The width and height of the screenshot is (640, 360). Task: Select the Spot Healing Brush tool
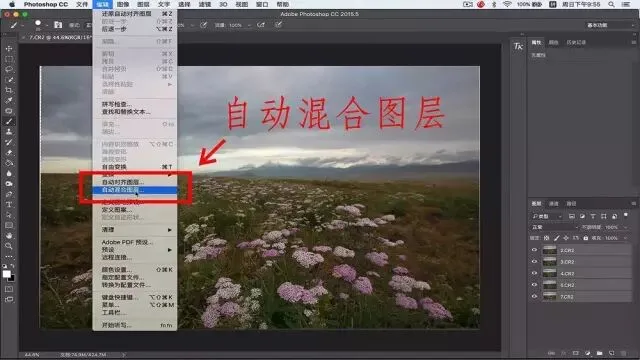pyautogui.click(x=9, y=111)
